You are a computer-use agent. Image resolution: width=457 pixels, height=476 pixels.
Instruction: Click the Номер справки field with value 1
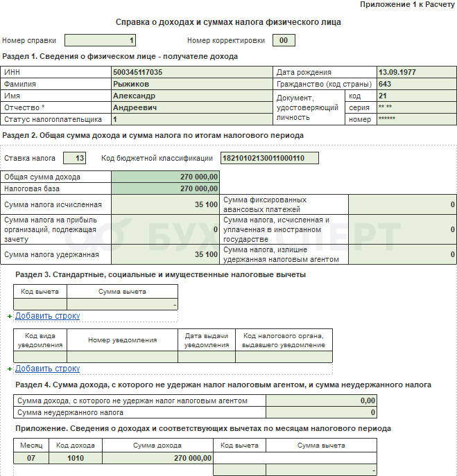pos(100,40)
